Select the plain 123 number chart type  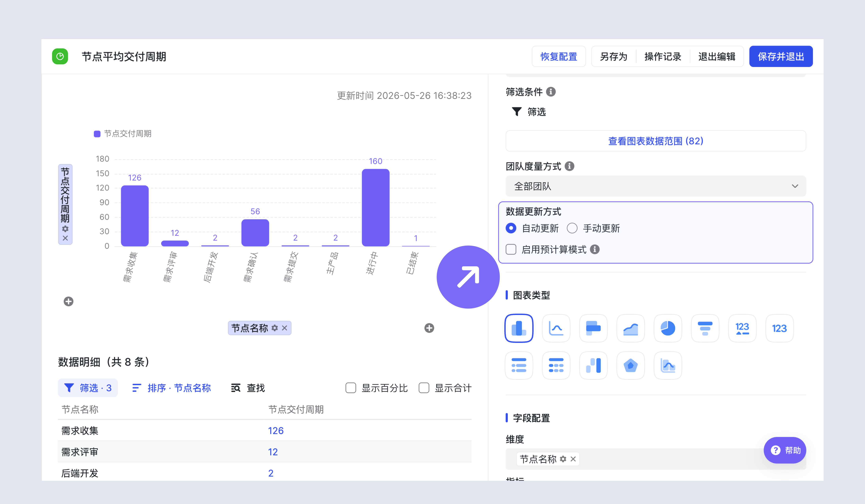(780, 328)
